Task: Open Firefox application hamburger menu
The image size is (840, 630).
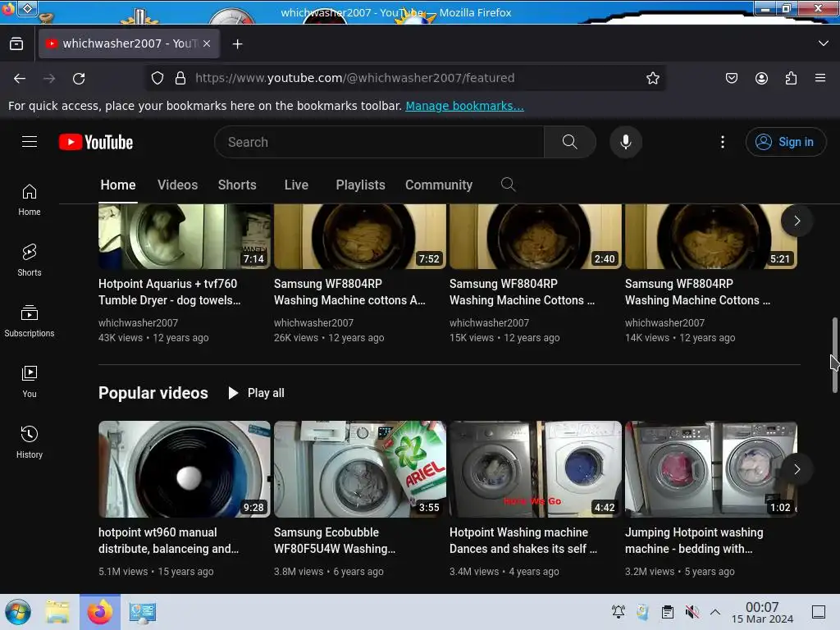Action: point(820,78)
